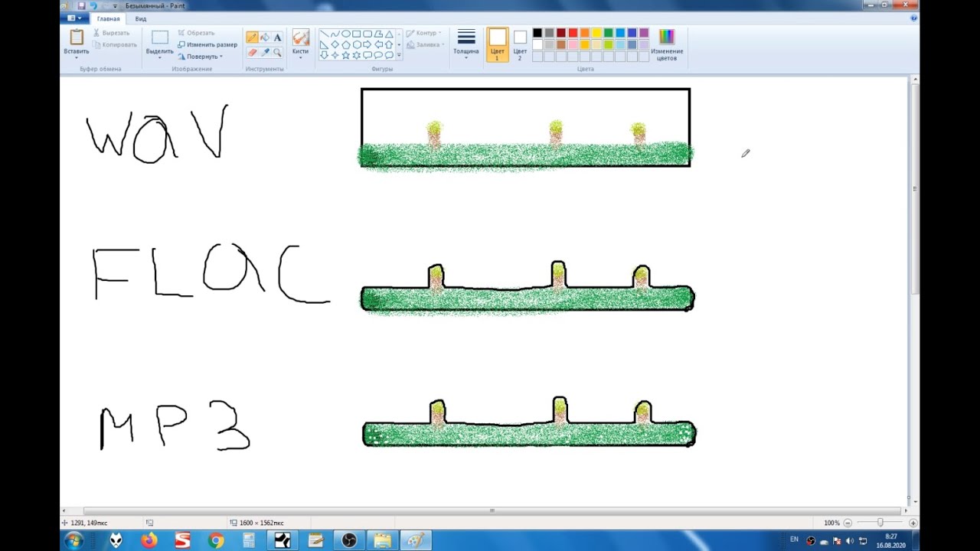Click the zoom out minus button

tap(848, 523)
